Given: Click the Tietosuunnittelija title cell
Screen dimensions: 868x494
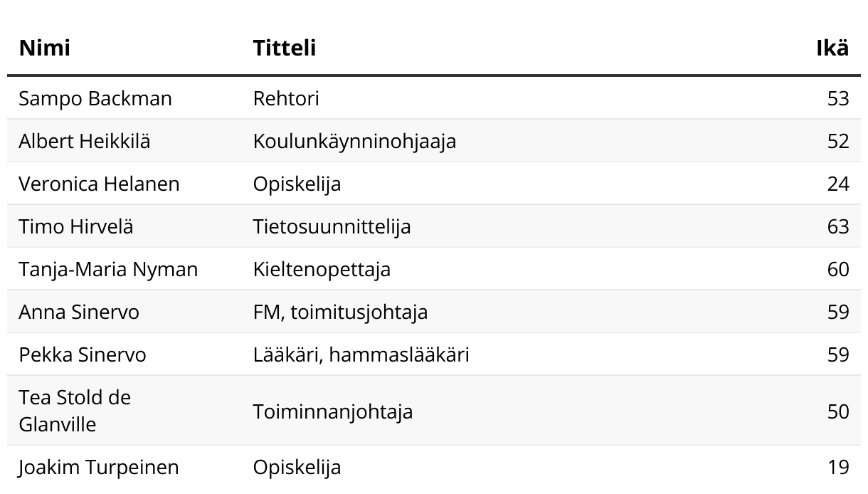Looking at the screenshot, I should (x=332, y=226).
